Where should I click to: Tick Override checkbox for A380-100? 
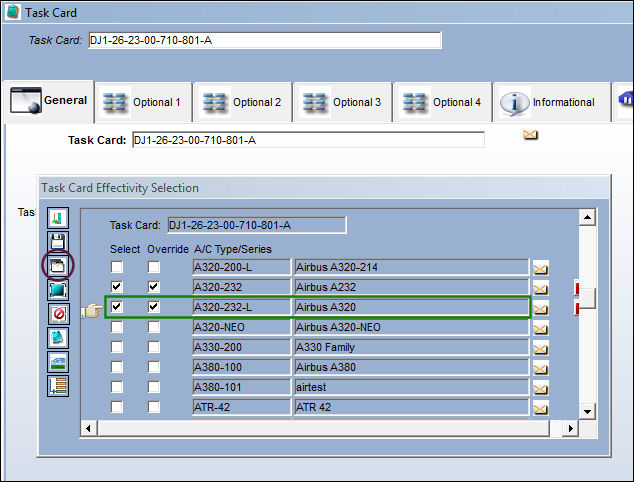(x=154, y=367)
